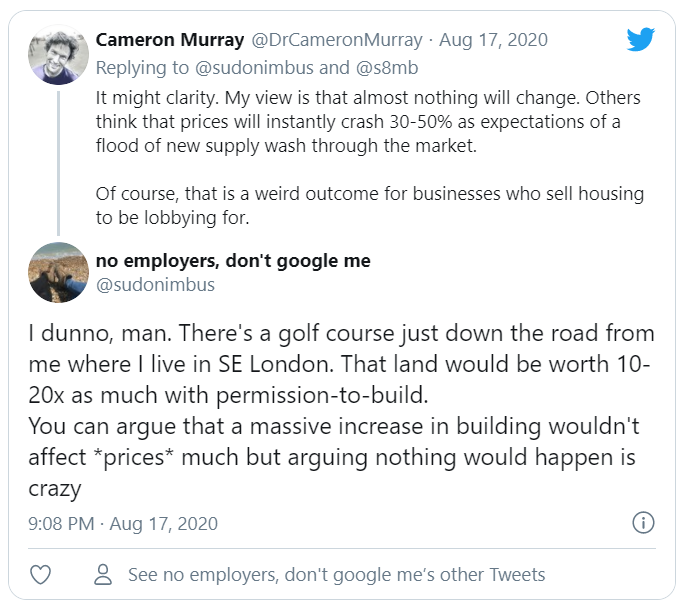The height and width of the screenshot is (611, 687).
Task: Click the @sudonimbus handle below author name
Action: [x=155, y=285]
